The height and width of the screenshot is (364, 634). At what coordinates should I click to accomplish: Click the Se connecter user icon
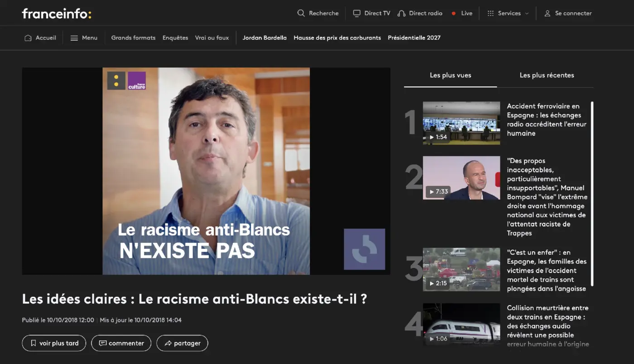point(548,13)
